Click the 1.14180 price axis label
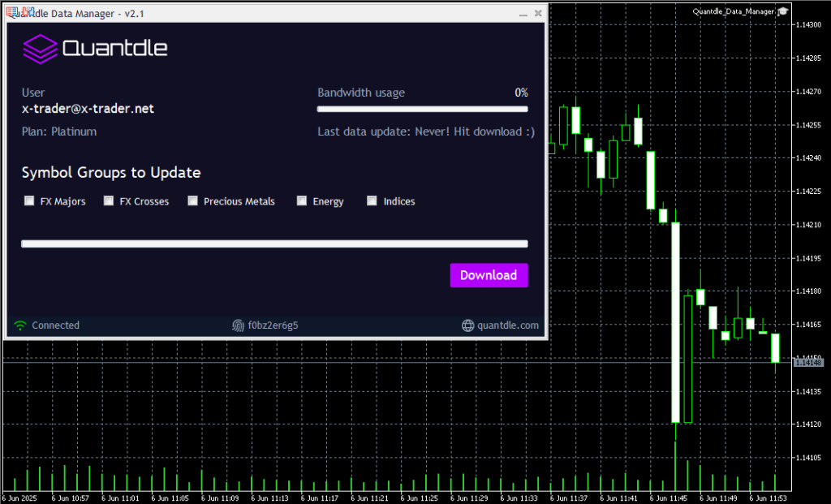 tap(809, 291)
